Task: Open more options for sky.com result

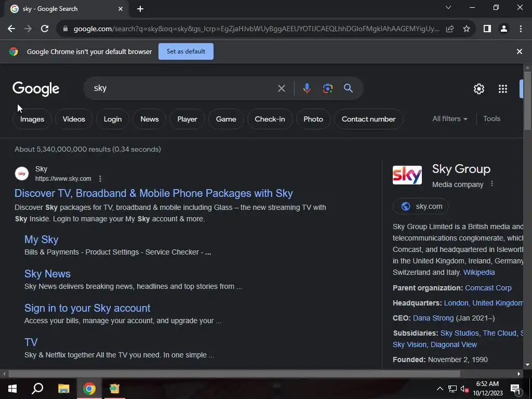Action: (x=100, y=179)
